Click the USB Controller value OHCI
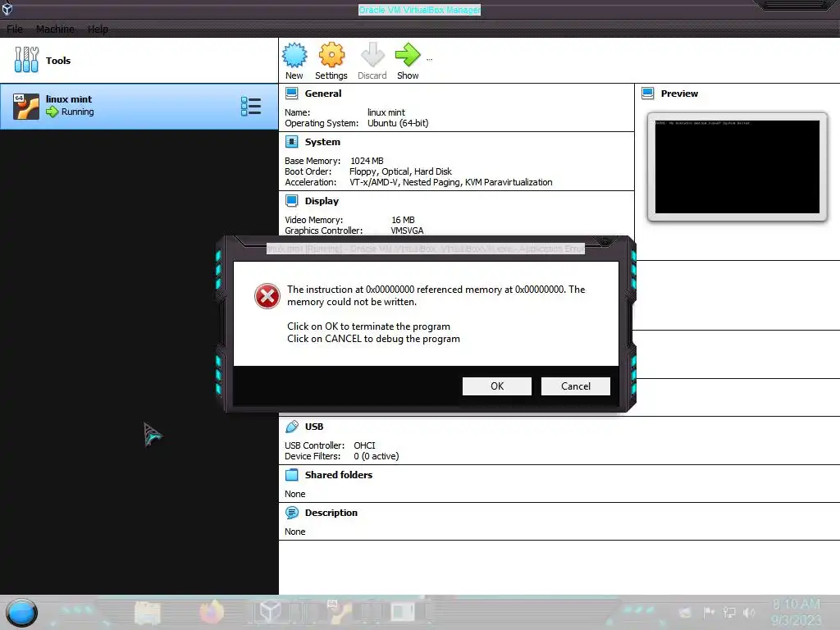Screen dimensions: 840x630 [x=364, y=445]
